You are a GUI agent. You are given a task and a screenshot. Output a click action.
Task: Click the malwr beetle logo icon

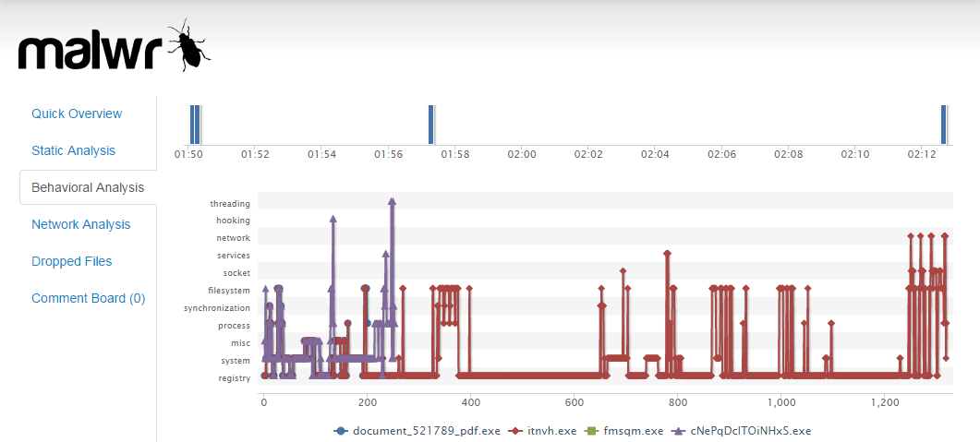pos(188,45)
